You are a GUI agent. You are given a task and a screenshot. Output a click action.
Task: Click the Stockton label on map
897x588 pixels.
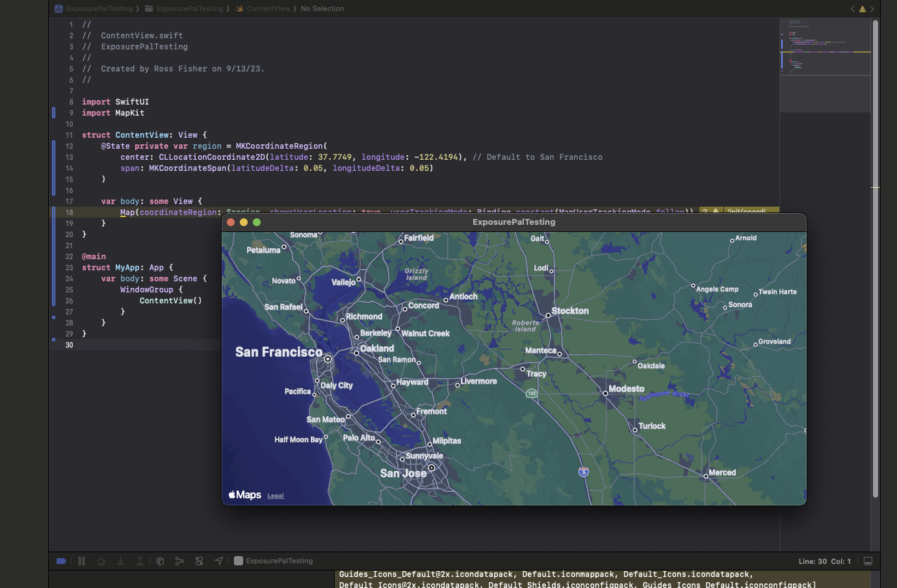(x=570, y=311)
